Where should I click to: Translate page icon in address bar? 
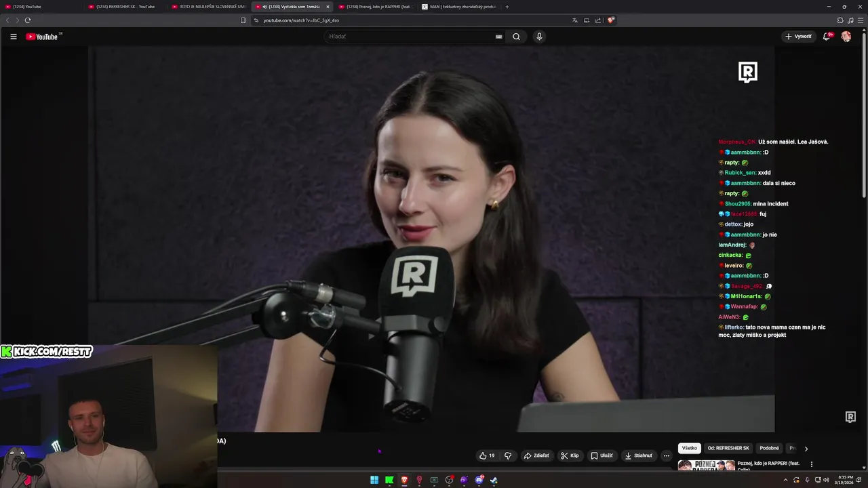point(575,20)
